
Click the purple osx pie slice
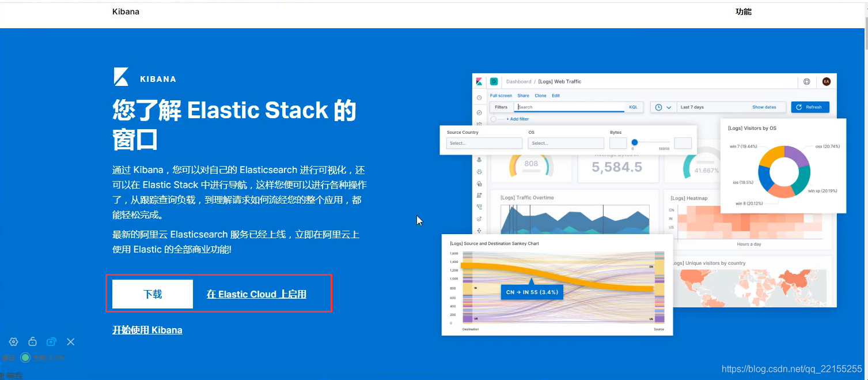(x=796, y=156)
